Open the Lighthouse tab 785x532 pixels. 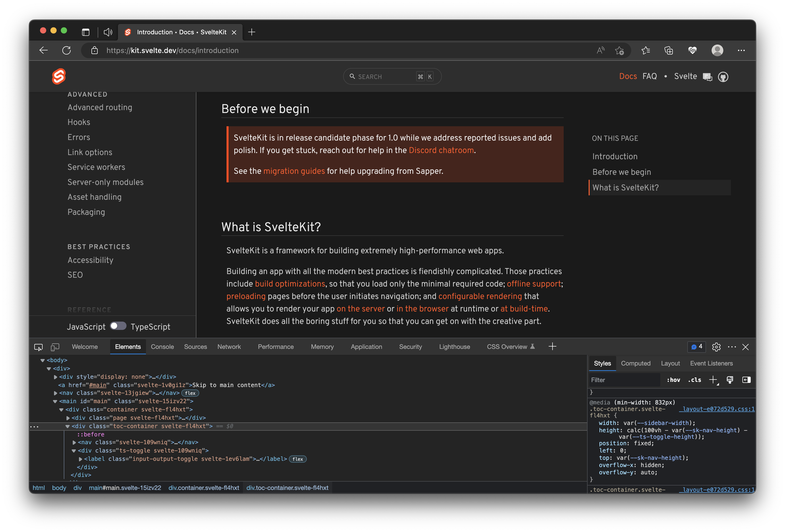pyautogui.click(x=454, y=347)
